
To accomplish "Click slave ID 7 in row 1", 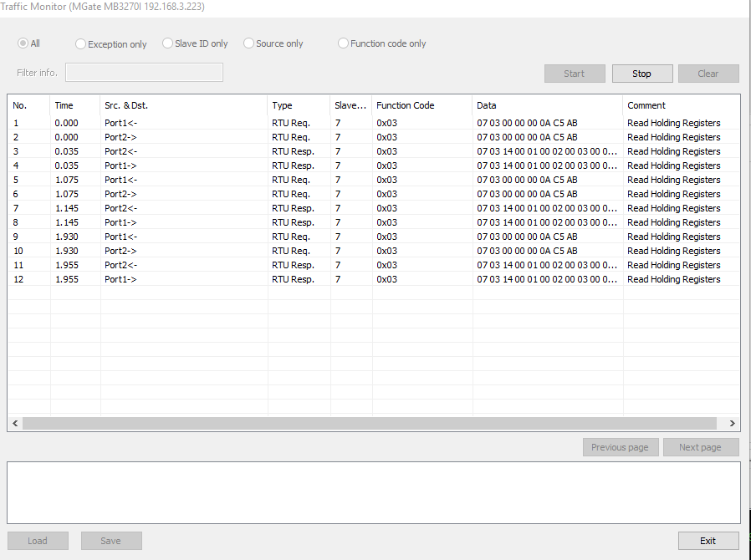I will [338, 123].
